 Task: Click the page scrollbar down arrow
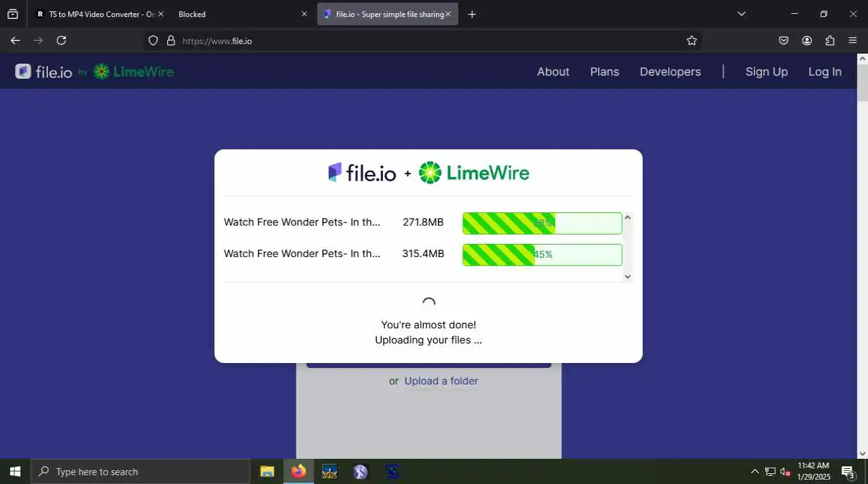(862, 453)
